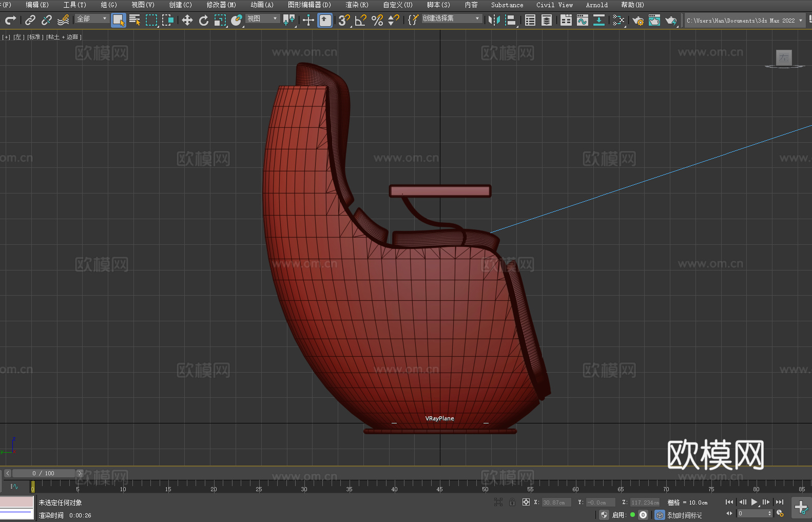Click the Render Production teapot icon
This screenshot has width=812, height=522.
pos(671,20)
